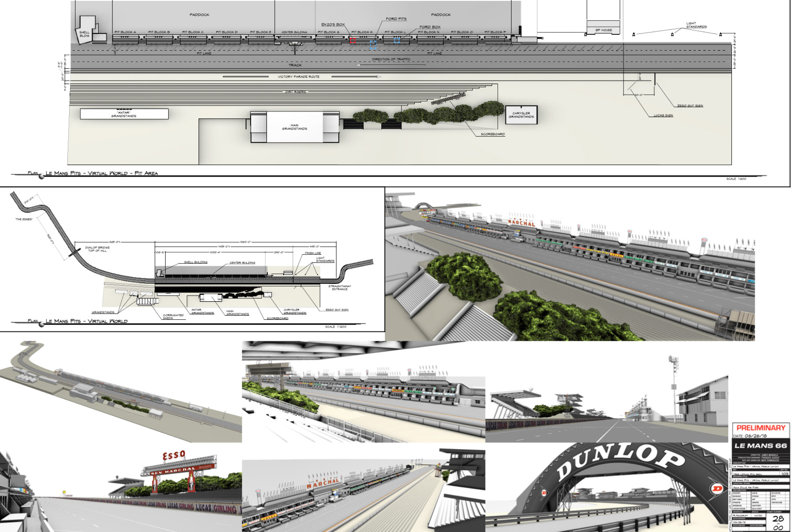
Task: Click the 1880'-0" overall dimension
Action: tap(245, 242)
